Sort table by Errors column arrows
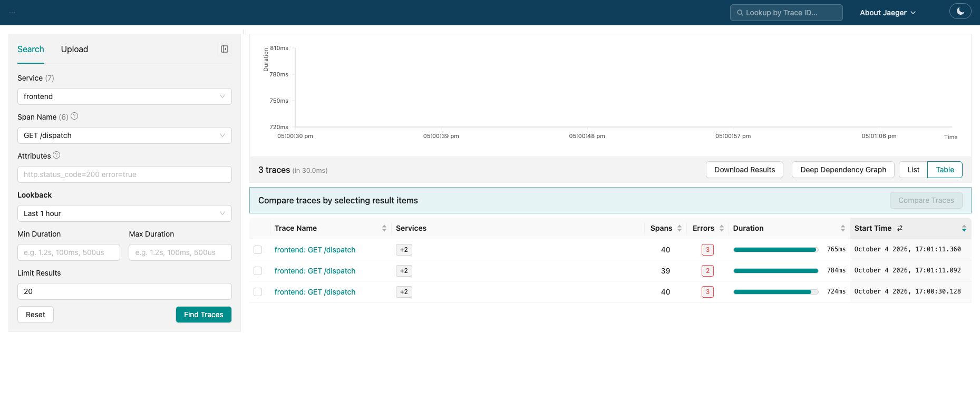Image resolution: width=980 pixels, height=411 pixels. point(722,228)
